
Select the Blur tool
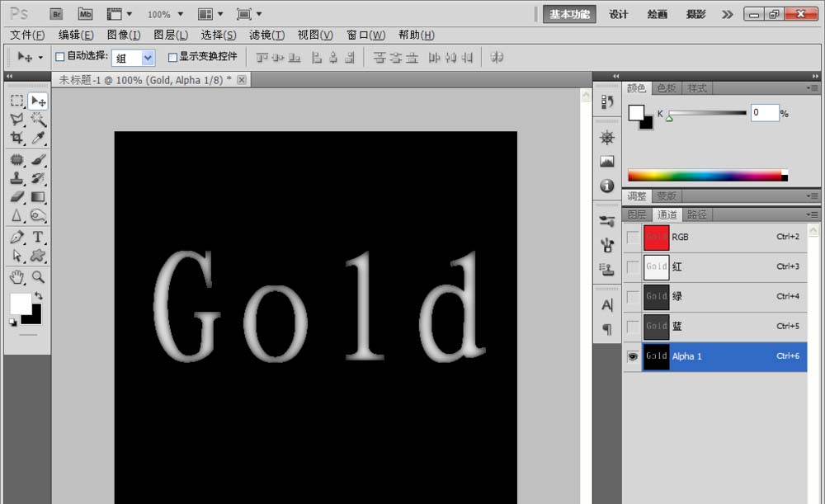click(17, 215)
